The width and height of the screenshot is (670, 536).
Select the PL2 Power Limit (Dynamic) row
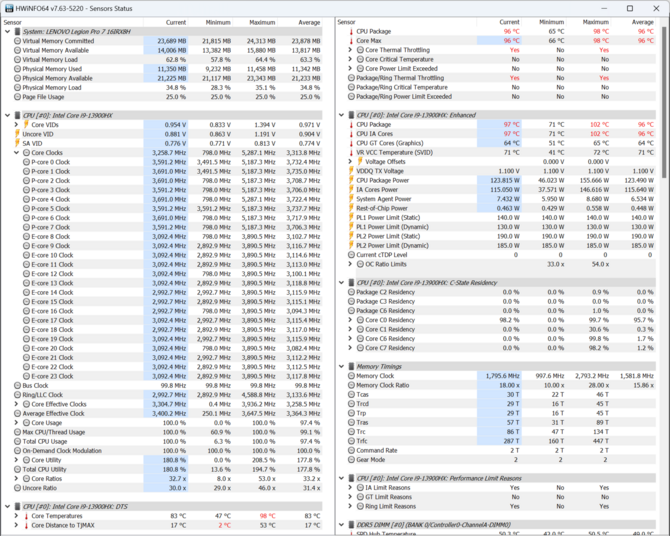pyautogui.click(x=501, y=245)
